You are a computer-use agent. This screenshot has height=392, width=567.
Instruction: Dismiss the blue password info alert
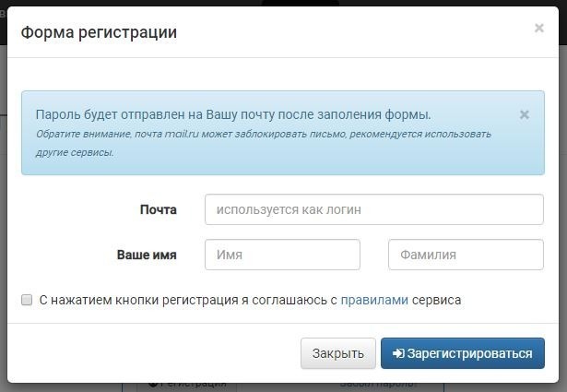[524, 115]
